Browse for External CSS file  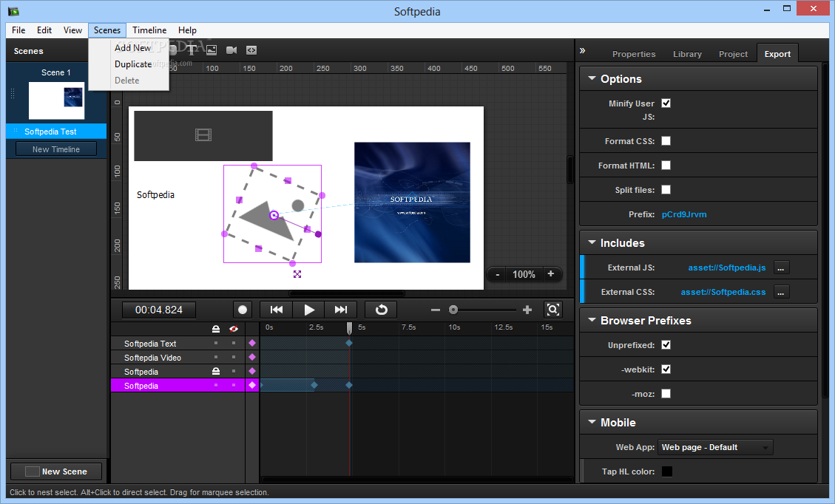pyautogui.click(x=781, y=292)
